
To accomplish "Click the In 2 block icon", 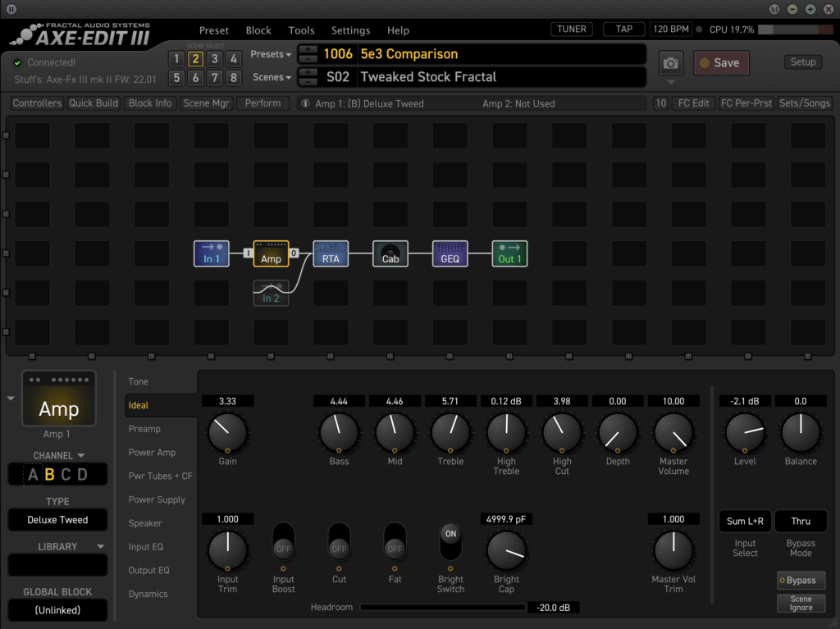I will (x=271, y=293).
